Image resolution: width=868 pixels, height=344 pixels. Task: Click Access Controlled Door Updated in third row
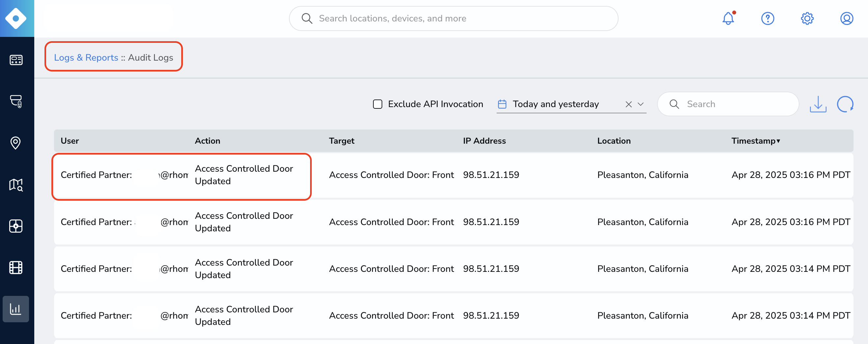pyautogui.click(x=244, y=269)
